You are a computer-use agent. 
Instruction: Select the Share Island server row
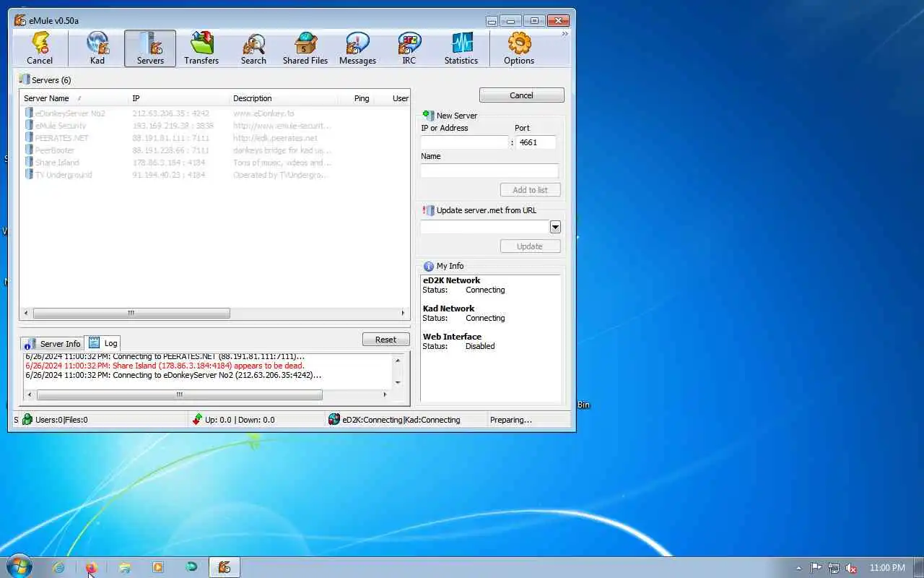pyautogui.click(x=214, y=163)
